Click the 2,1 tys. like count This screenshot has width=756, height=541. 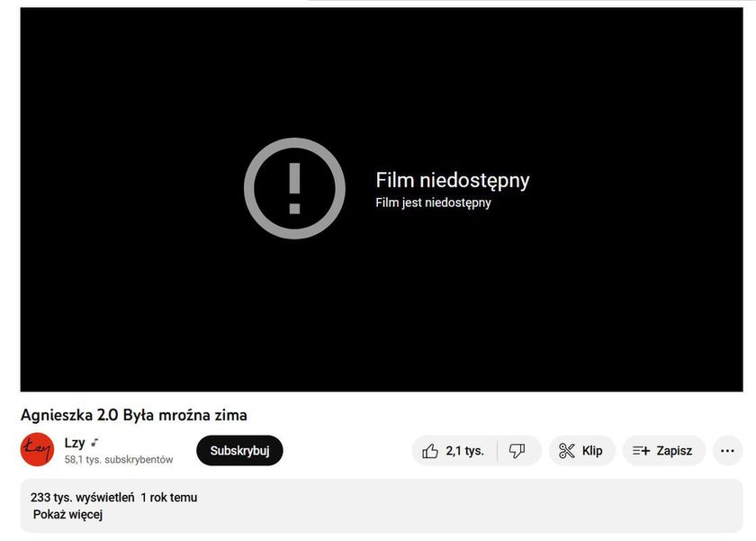coord(464,451)
